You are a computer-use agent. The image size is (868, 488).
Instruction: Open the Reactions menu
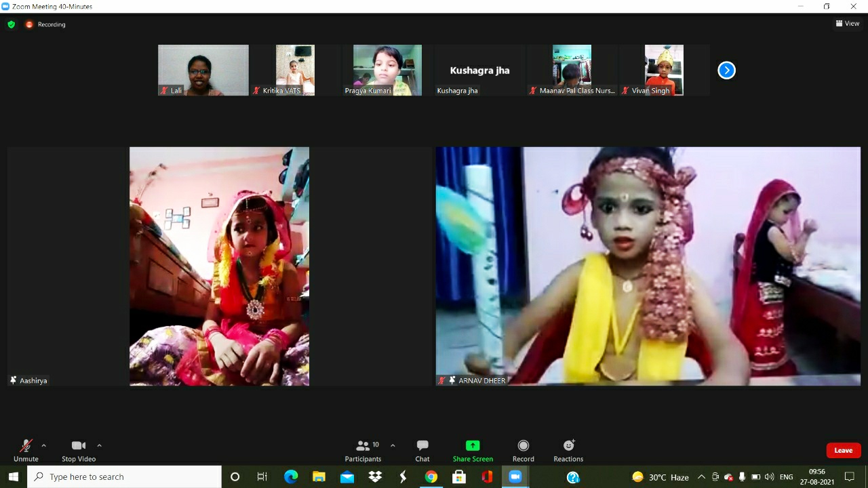[x=568, y=450]
